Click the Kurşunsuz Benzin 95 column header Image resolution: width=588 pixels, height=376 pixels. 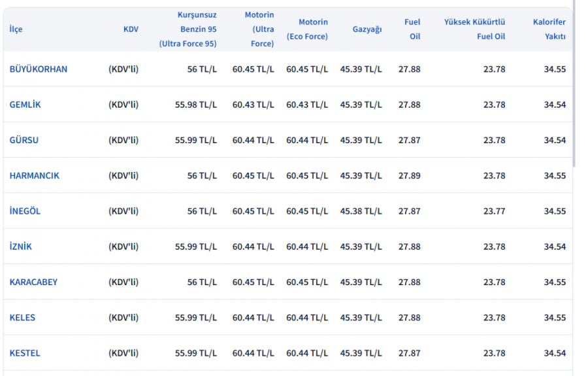click(188, 29)
